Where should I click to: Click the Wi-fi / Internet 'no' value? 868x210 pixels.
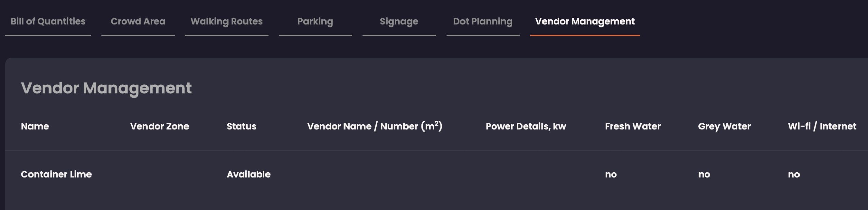[x=794, y=175]
